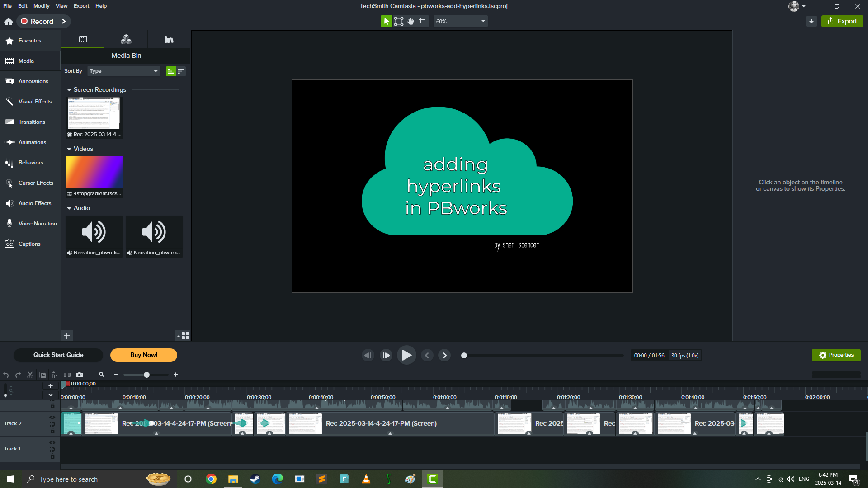Open the Annotations panel

point(30,81)
